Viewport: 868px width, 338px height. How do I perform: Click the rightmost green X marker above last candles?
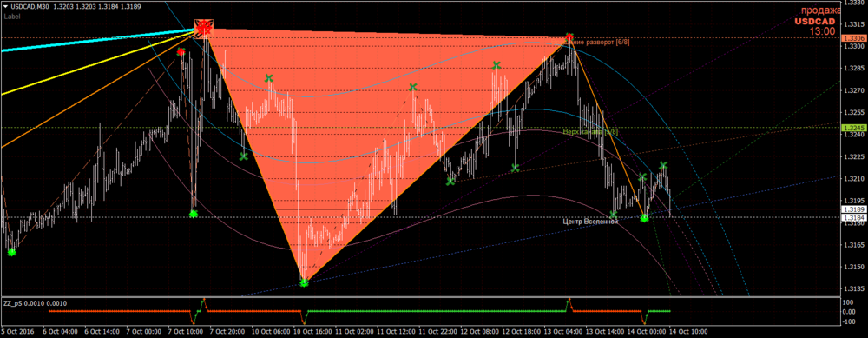point(663,165)
